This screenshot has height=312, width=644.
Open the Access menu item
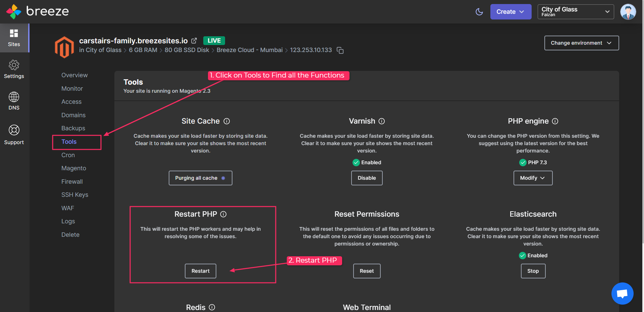tap(71, 102)
